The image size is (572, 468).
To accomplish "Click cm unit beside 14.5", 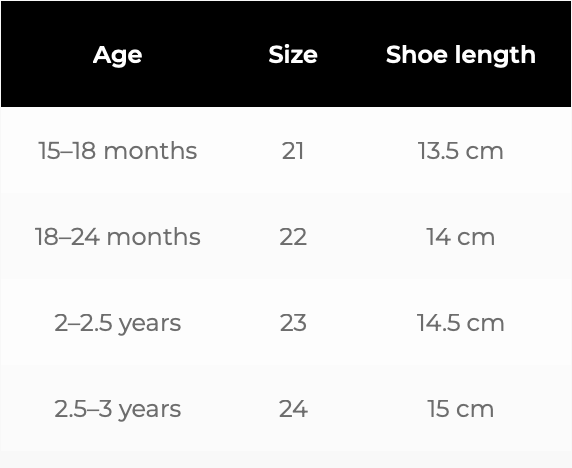I will [x=486, y=324].
